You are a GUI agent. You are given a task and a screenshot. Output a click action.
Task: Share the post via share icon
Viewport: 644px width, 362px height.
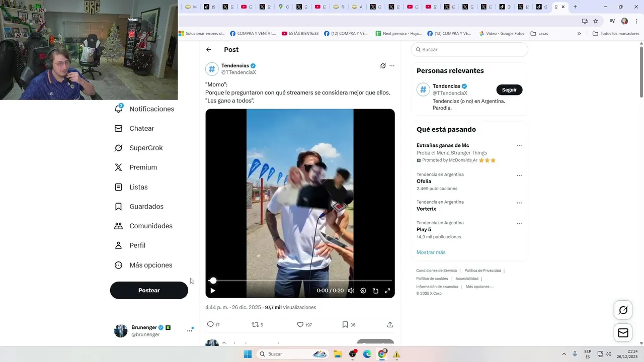pyautogui.click(x=390, y=325)
